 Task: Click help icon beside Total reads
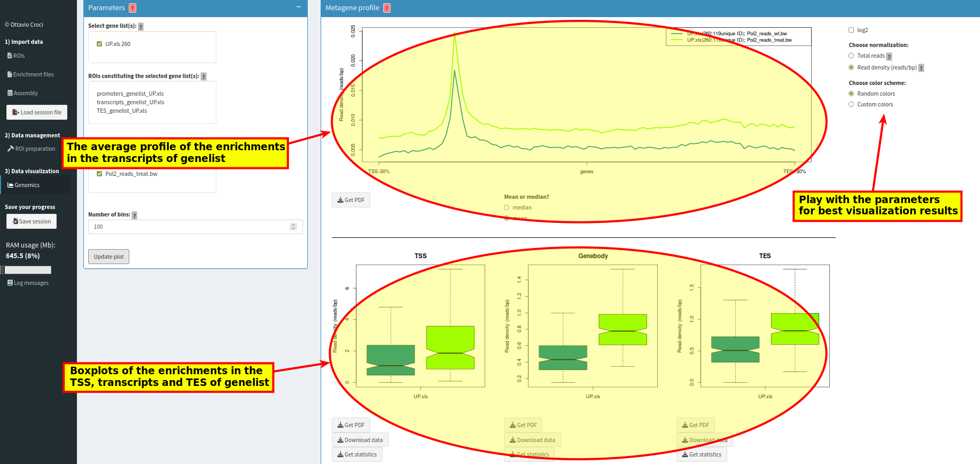pos(889,57)
